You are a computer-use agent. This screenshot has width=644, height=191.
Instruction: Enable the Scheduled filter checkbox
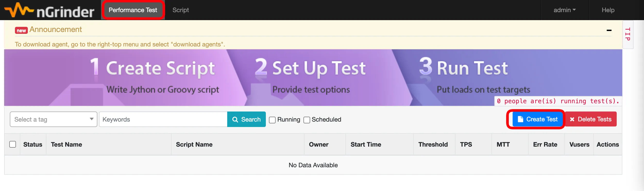click(x=307, y=120)
